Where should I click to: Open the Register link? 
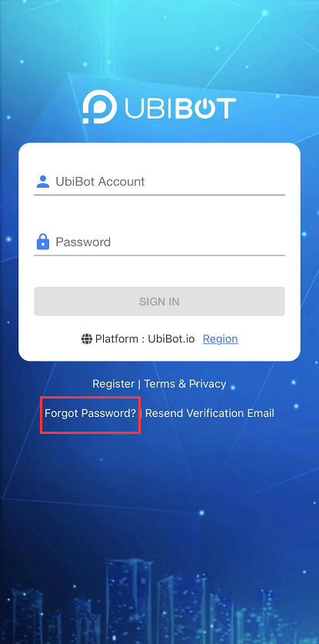pos(113,384)
